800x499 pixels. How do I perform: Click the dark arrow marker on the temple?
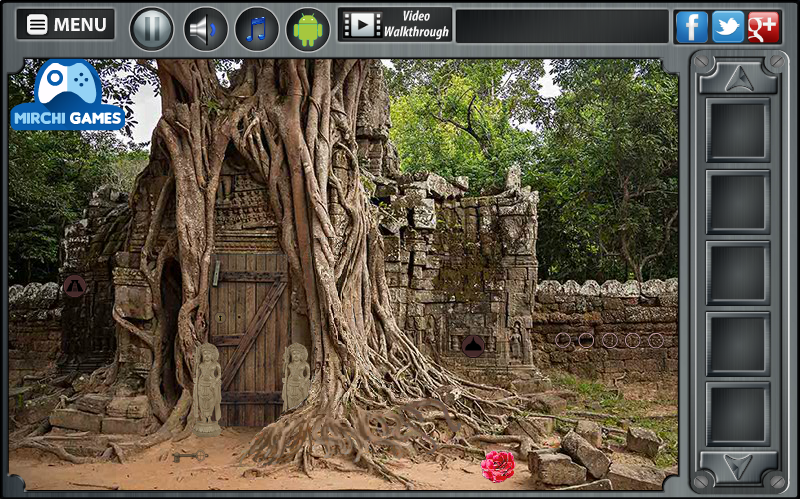[473, 346]
